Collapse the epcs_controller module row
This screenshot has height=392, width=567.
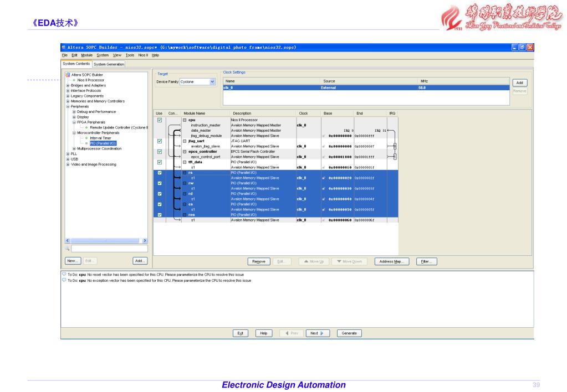(185, 152)
